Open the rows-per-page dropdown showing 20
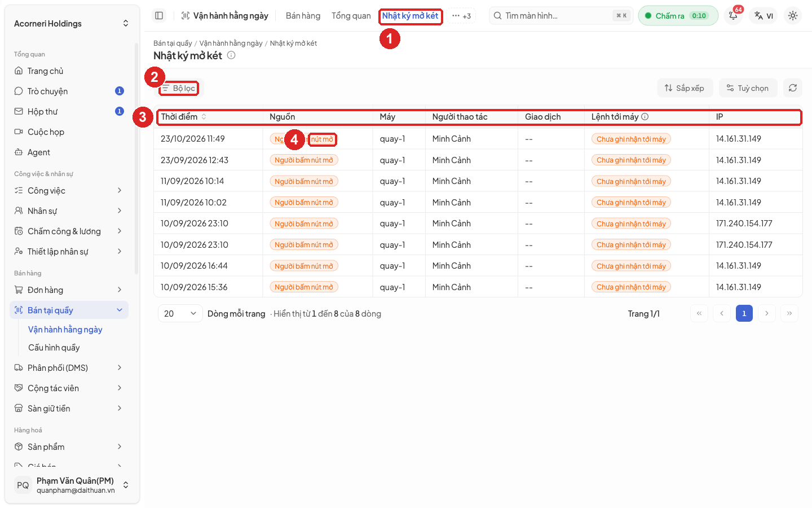 tap(180, 313)
